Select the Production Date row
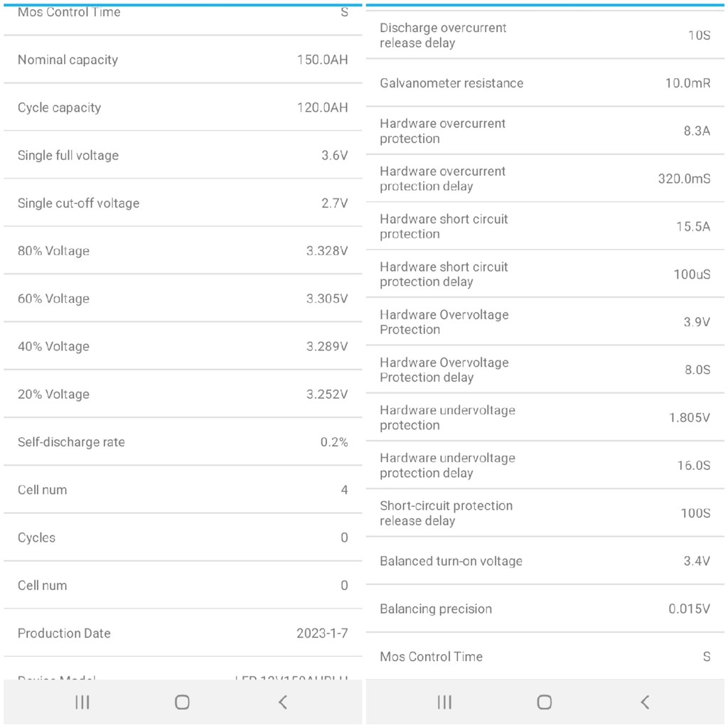This screenshot has width=728, height=728. [183, 633]
